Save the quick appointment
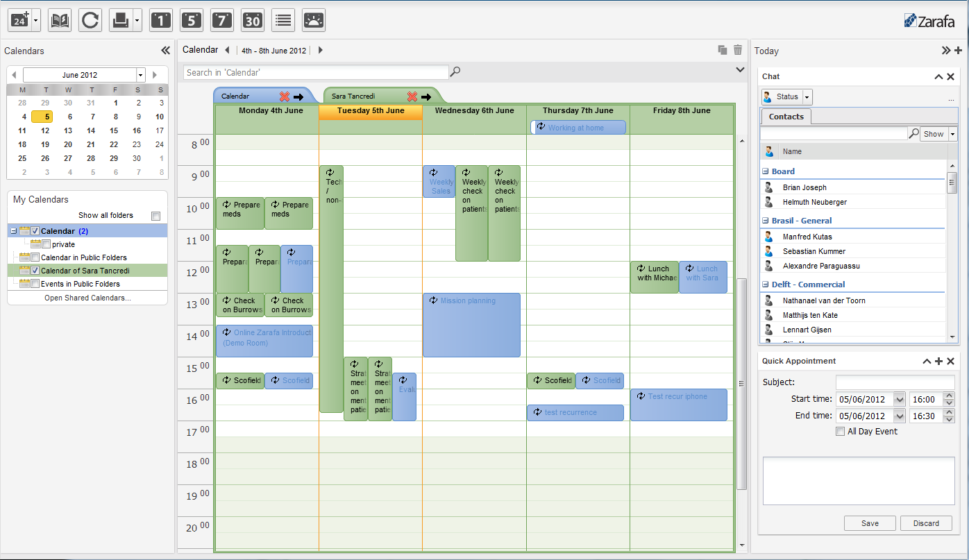This screenshot has height=560, width=969. pos(870,523)
